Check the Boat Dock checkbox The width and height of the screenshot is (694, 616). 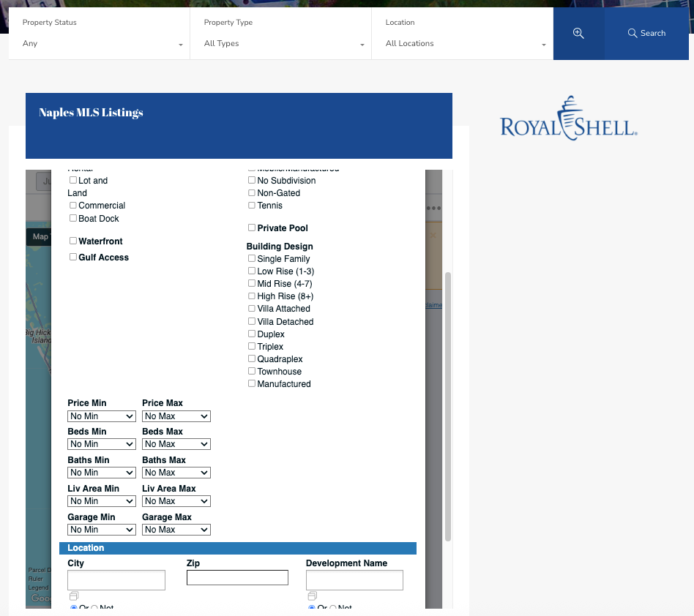pos(73,218)
